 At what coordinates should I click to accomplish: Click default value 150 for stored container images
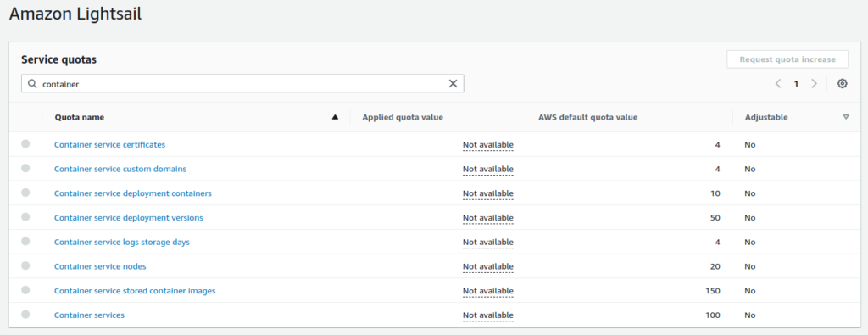point(713,291)
